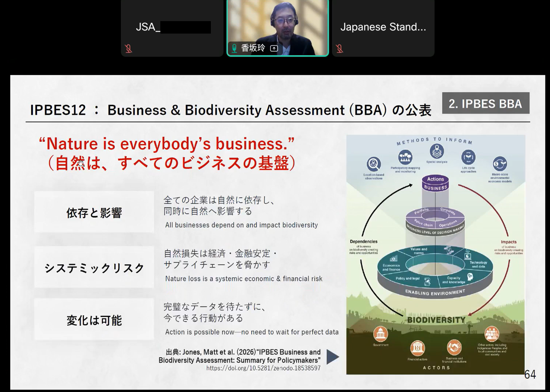Click the green microphone icon beside 香坂玲

pyautogui.click(x=234, y=48)
